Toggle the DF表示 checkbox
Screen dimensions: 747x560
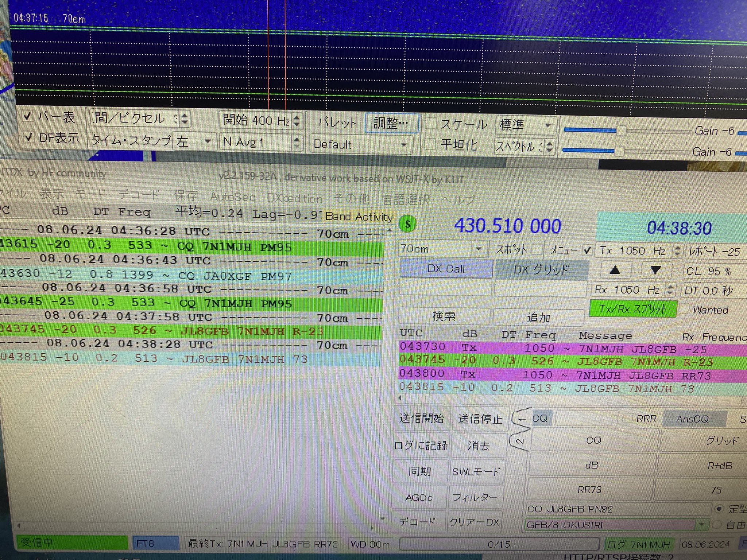28,137
